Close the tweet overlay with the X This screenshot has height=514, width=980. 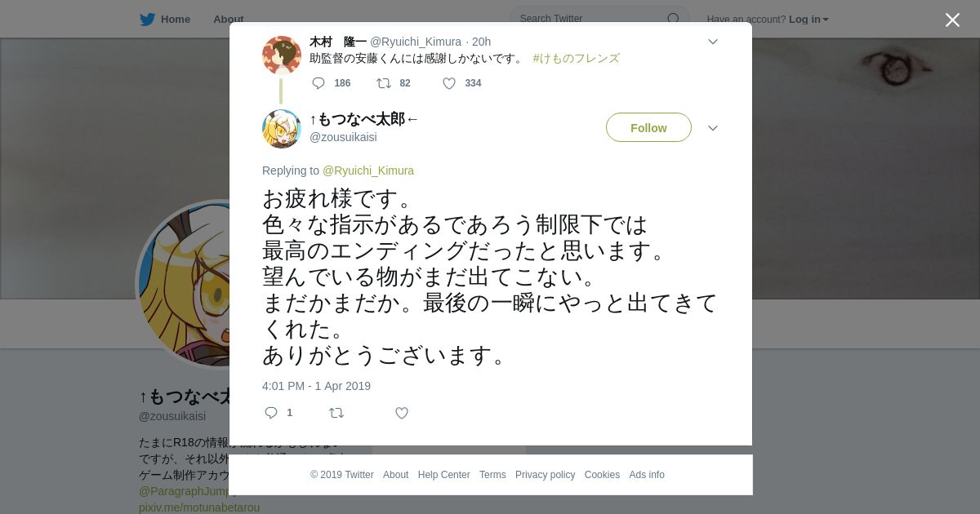coord(952,20)
